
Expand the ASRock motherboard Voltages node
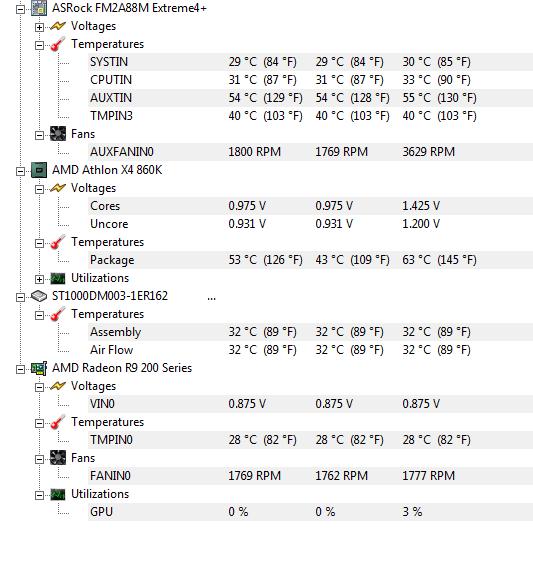coord(39,27)
